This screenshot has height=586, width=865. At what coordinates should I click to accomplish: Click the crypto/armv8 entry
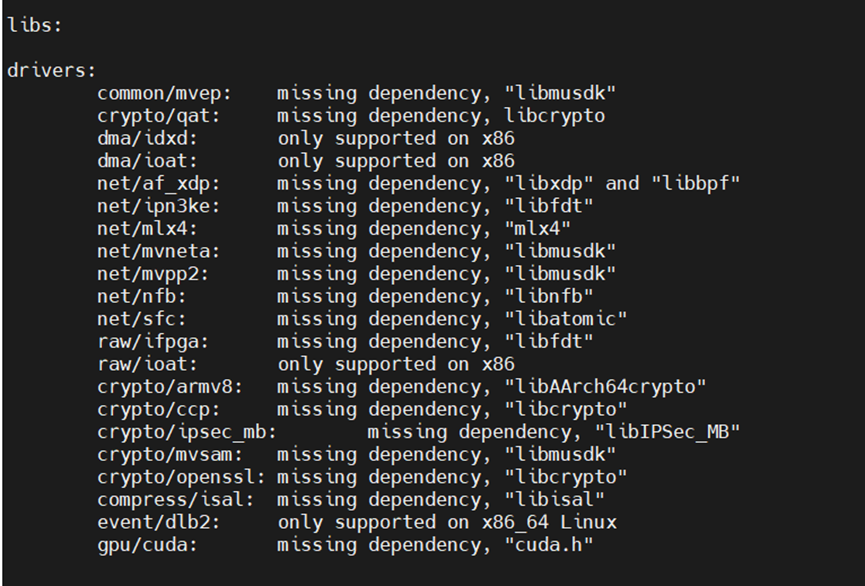pyautogui.click(x=169, y=387)
